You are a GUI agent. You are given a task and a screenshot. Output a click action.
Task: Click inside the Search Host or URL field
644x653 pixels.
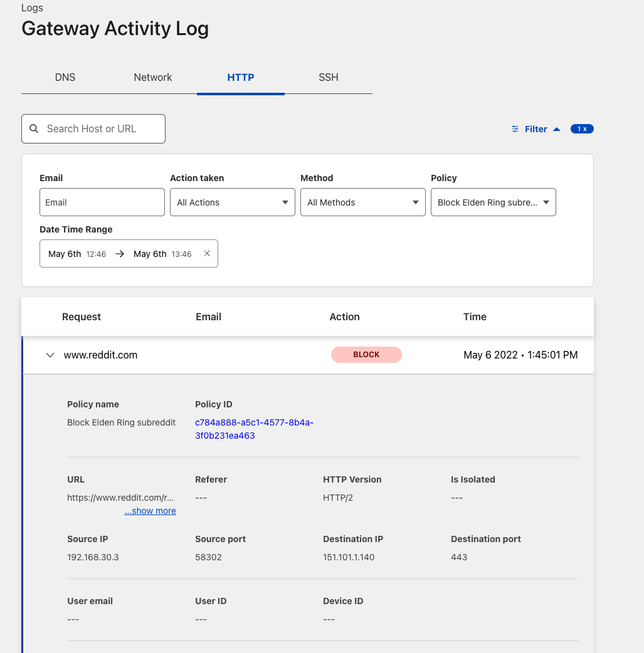point(93,128)
